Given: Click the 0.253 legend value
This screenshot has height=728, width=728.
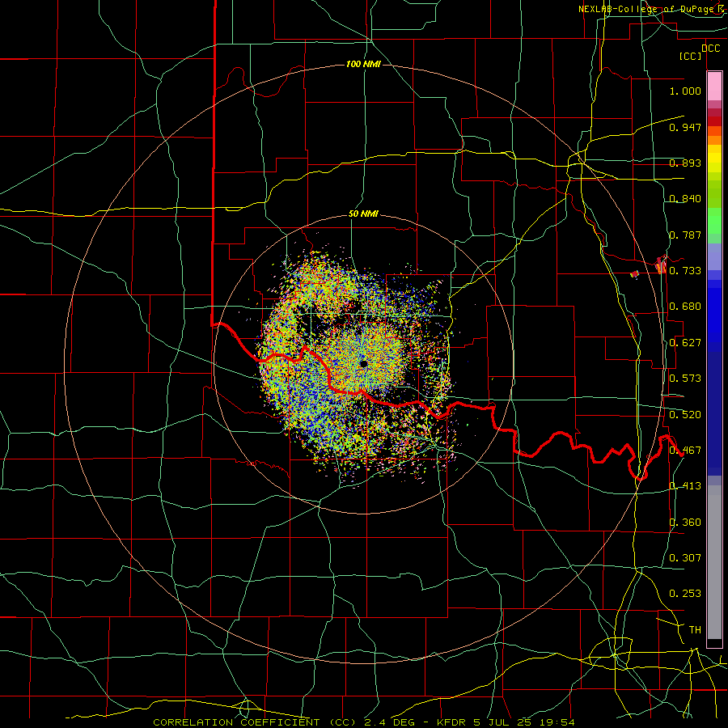Looking at the screenshot, I should [685, 594].
